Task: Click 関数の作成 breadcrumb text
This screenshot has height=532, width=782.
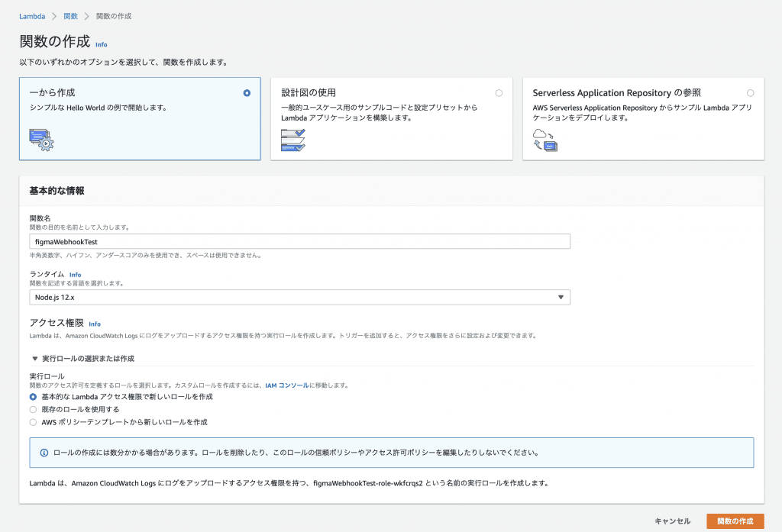Action: (x=114, y=17)
